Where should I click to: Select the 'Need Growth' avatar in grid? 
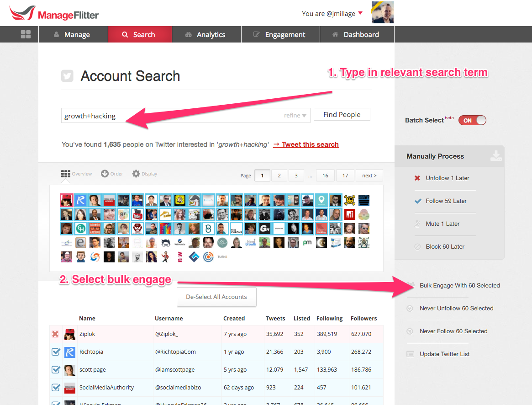250,243
